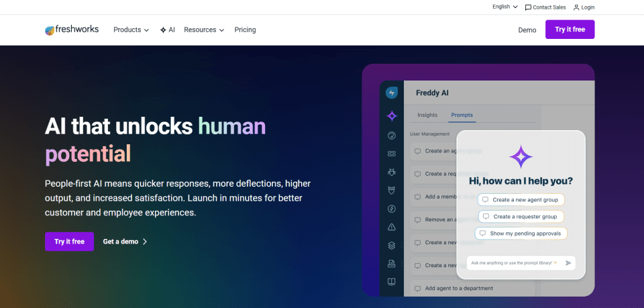Click the send arrow in chat box
Image resolution: width=644 pixels, height=308 pixels.
[568, 263]
